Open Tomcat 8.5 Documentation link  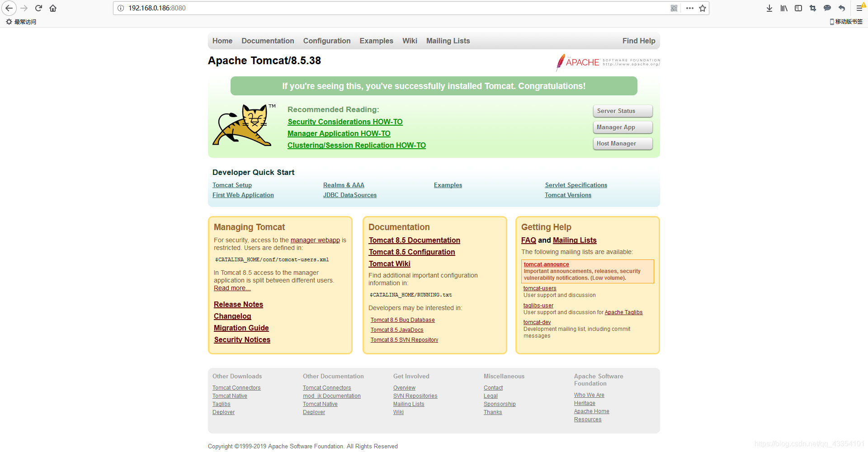pos(414,240)
